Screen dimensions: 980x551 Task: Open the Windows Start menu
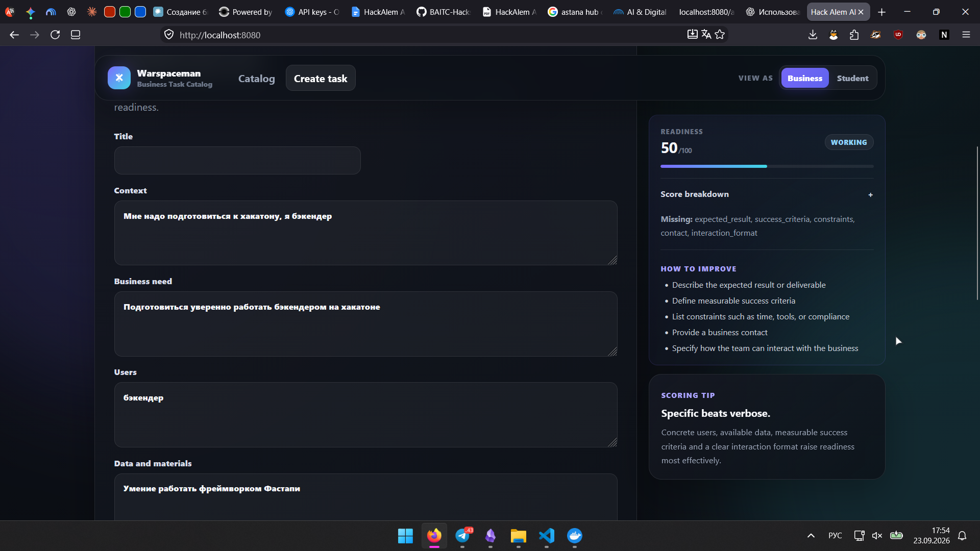[406, 536]
